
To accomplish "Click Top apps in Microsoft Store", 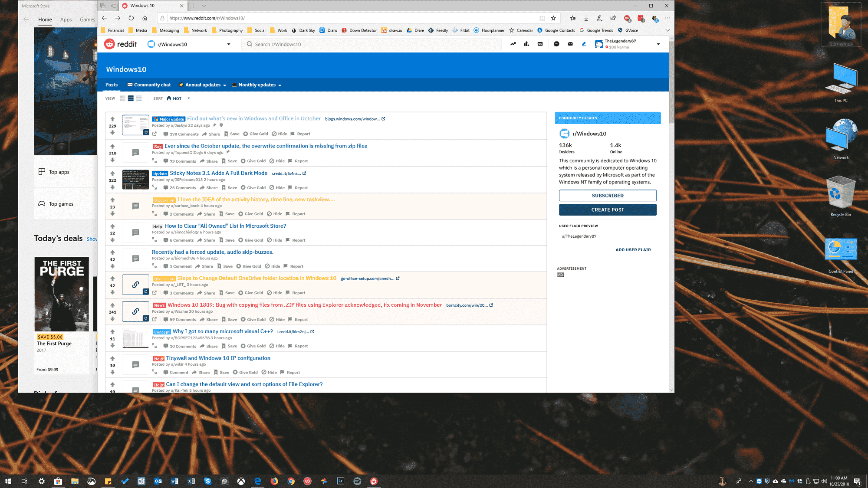I will click(65, 172).
